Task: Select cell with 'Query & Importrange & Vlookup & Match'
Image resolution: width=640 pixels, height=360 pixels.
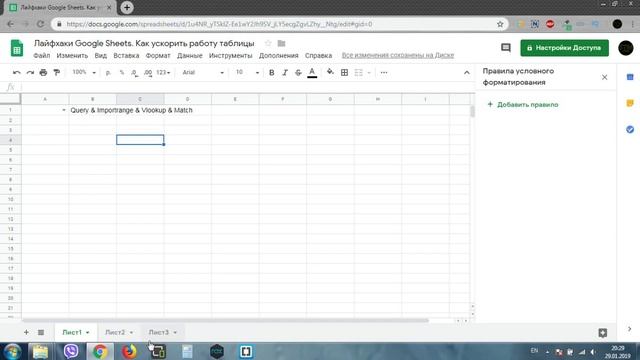Action: [93, 110]
